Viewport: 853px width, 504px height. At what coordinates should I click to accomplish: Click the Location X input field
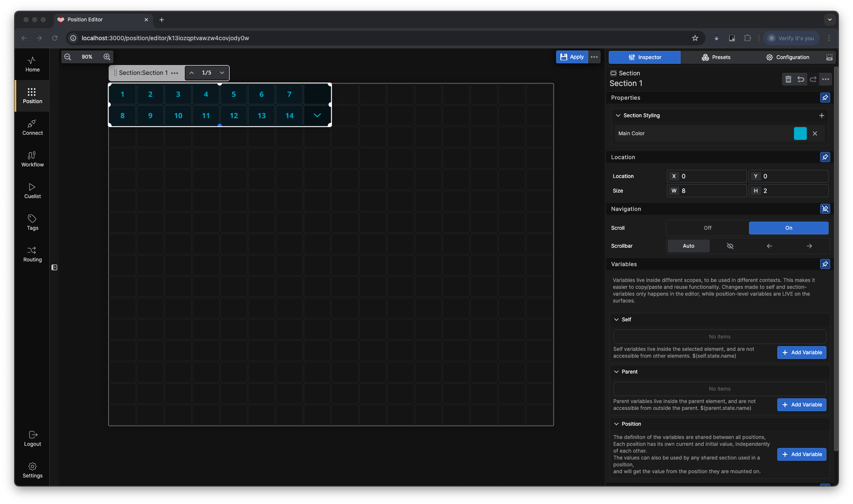pos(707,176)
